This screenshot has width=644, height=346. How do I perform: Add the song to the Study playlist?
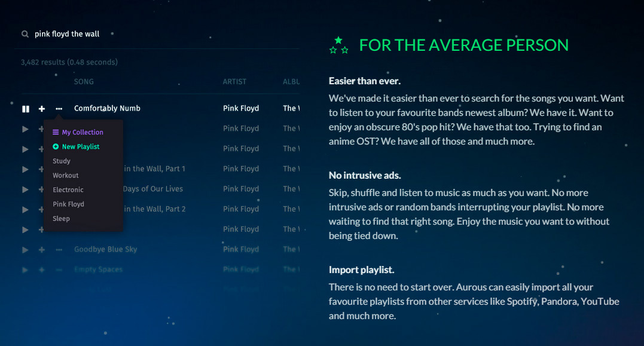pyautogui.click(x=62, y=161)
